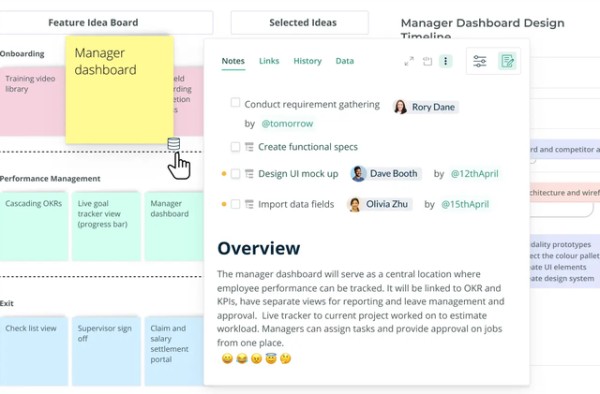Screen dimensions: 600x394
Task: Click the expand panel arrows icon
Action: click(x=409, y=61)
